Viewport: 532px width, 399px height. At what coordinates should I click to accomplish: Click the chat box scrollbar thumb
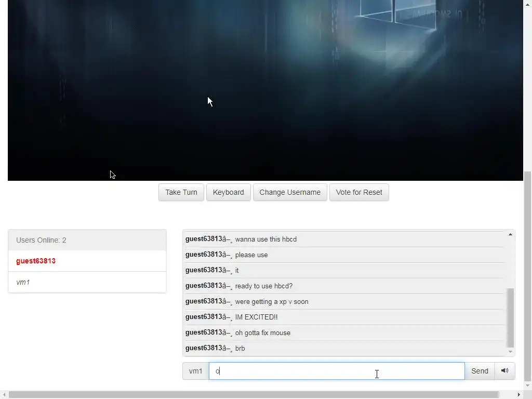(x=510, y=318)
